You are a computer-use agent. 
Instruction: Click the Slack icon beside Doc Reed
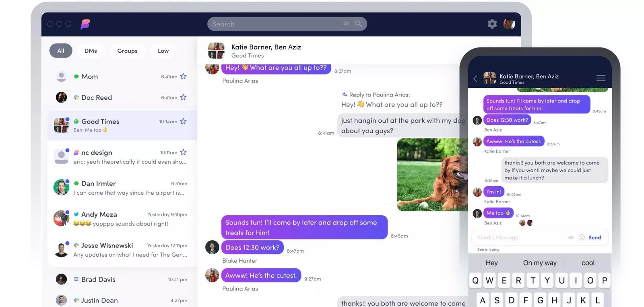76,97
